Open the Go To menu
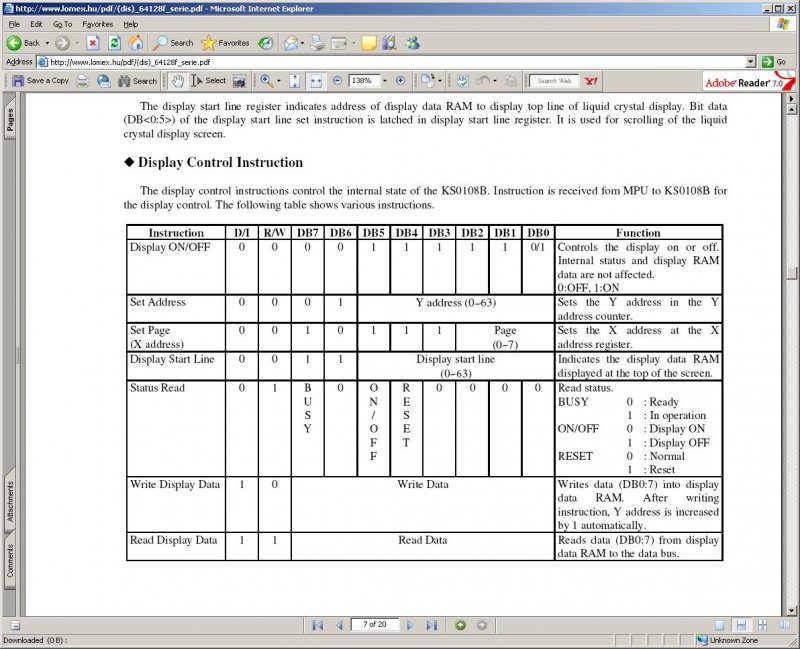Image resolution: width=800 pixels, height=649 pixels. tap(62, 24)
